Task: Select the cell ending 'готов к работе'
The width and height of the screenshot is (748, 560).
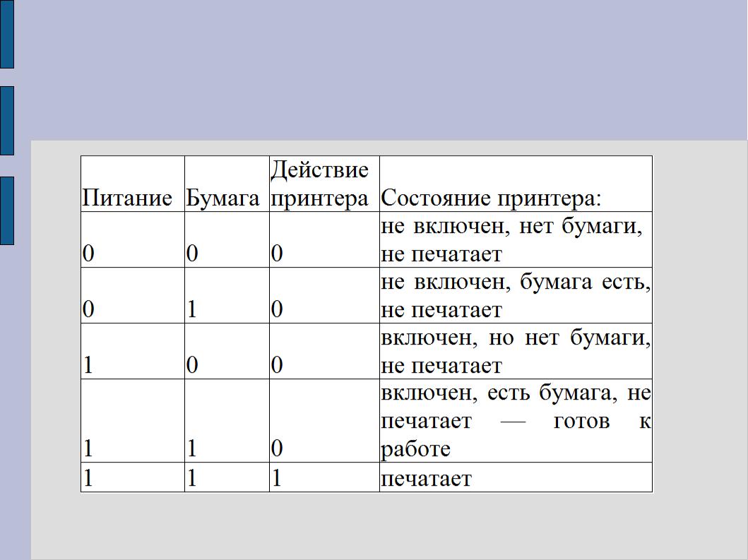Action: coord(516,421)
